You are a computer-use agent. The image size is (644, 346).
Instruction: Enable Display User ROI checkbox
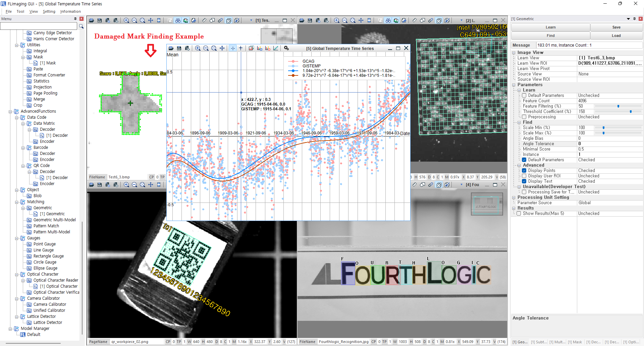524,176
